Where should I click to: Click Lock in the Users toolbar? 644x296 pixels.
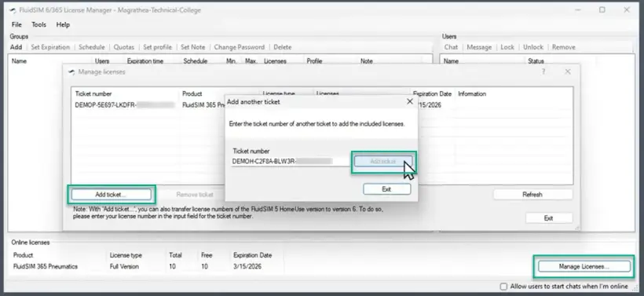(507, 47)
